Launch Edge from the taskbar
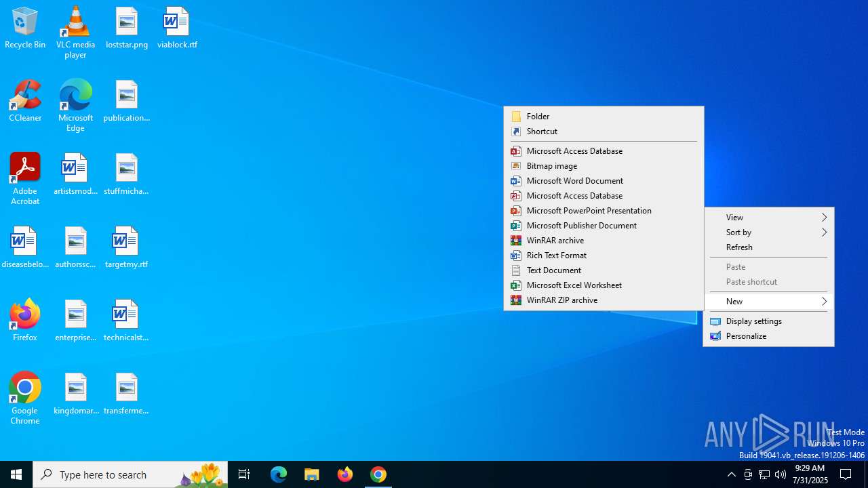The width and height of the screenshot is (868, 488). [279, 474]
